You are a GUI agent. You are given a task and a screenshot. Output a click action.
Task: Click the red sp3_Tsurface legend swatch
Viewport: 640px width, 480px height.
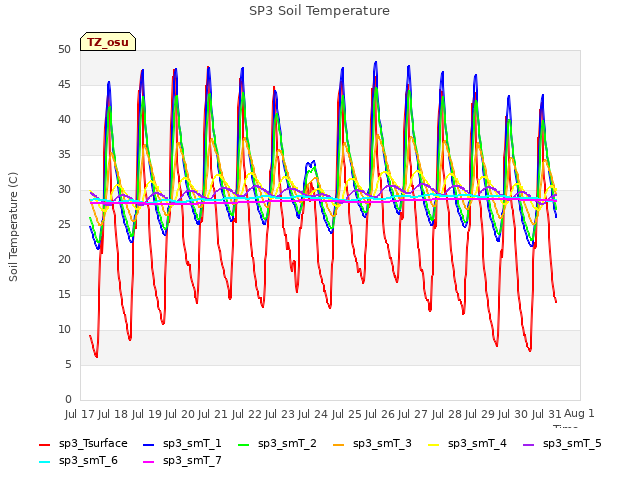[44, 444]
